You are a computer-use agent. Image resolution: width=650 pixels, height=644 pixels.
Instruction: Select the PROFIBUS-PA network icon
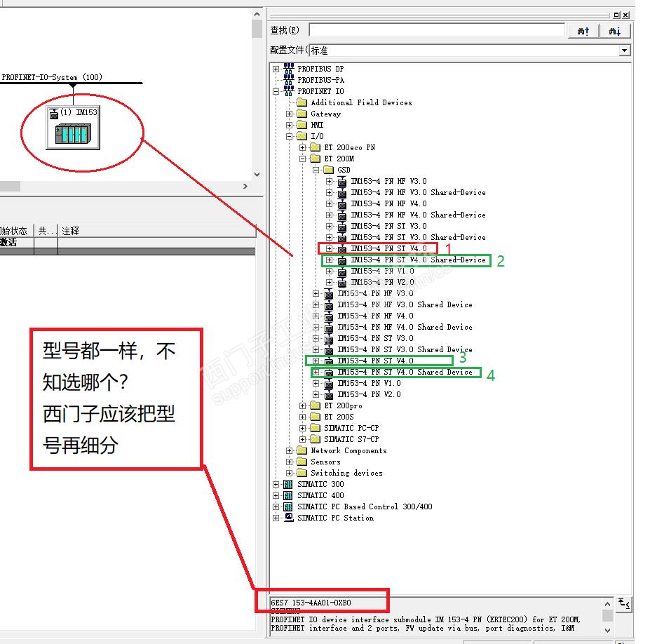pyautogui.click(x=288, y=79)
